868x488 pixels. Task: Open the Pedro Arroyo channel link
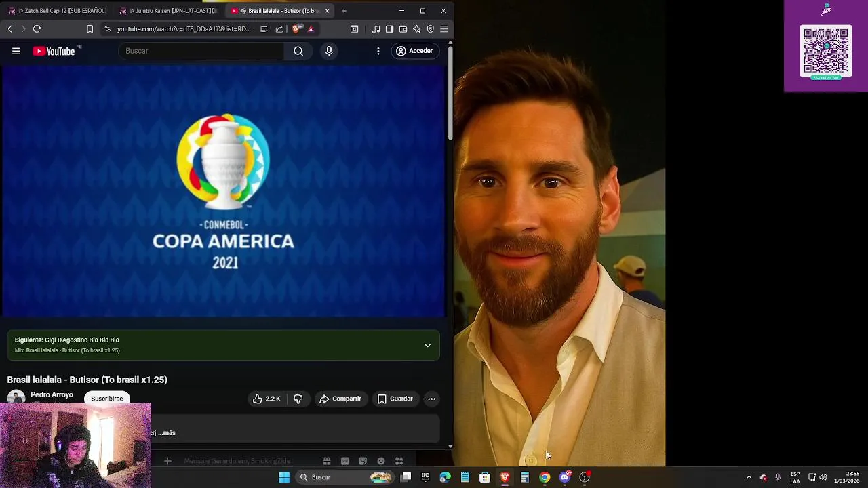52,394
